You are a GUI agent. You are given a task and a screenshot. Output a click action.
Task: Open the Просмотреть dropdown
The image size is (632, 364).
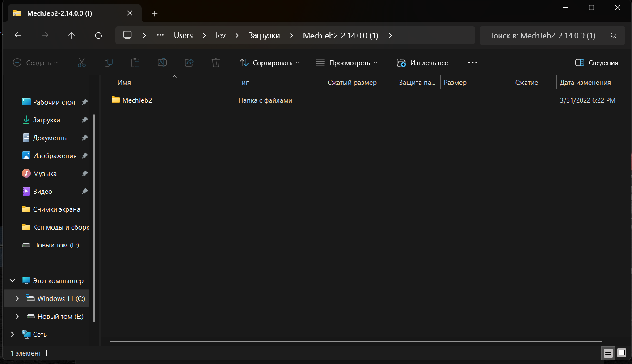(347, 63)
